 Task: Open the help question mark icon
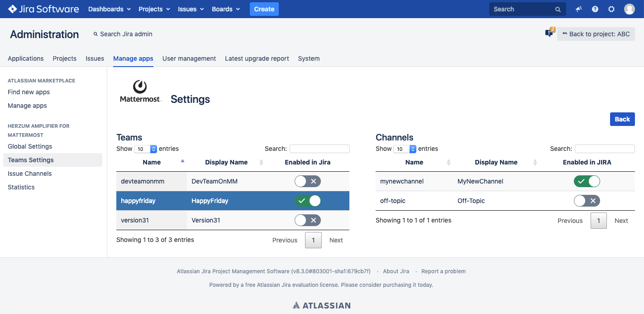tap(595, 9)
